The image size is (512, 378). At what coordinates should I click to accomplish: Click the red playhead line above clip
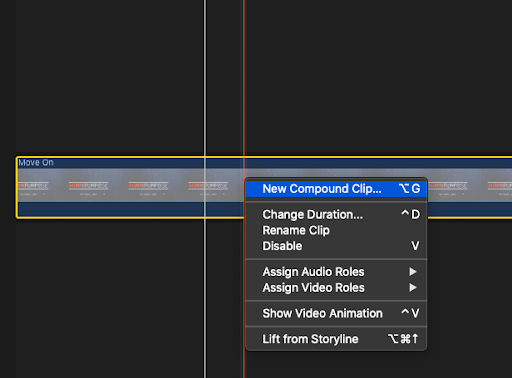pyautogui.click(x=244, y=77)
